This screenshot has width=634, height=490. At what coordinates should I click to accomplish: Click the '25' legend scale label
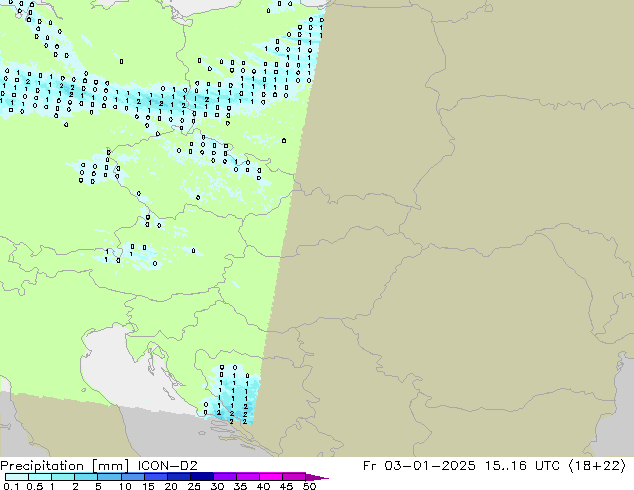point(194,486)
